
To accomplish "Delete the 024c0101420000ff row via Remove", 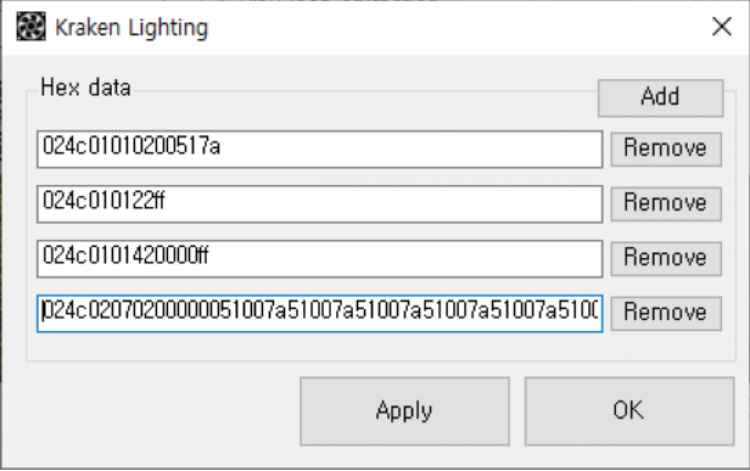I will [x=665, y=258].
